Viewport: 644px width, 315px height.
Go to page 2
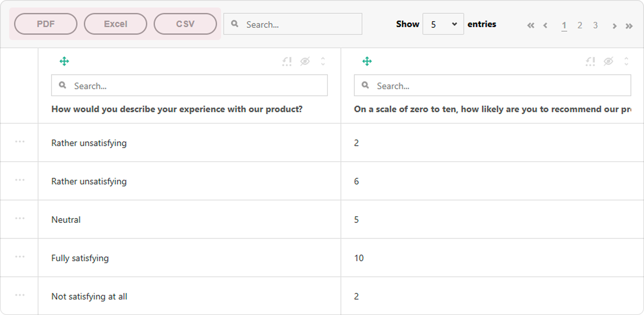(x=580, y=25)
